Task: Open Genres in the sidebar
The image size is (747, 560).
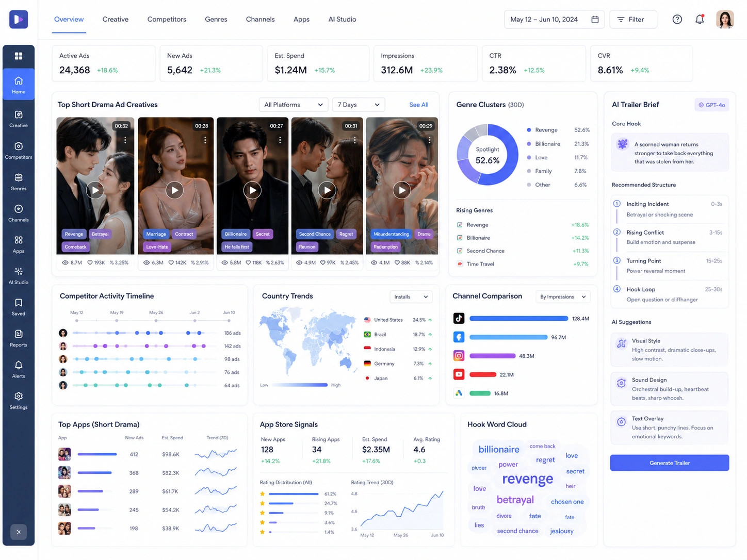Action: point(19,182)
